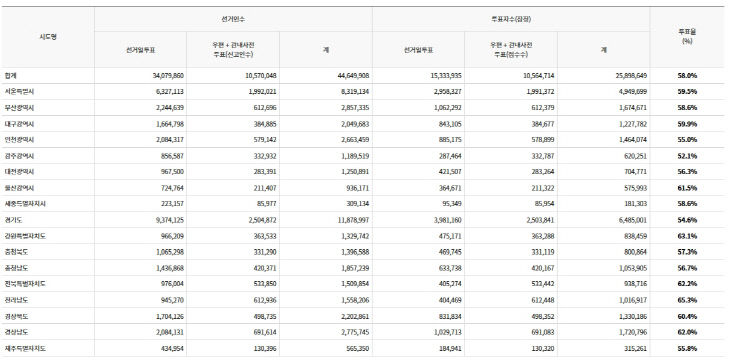
Task: Click the cell 15,333,935
Action: point(446,75)
